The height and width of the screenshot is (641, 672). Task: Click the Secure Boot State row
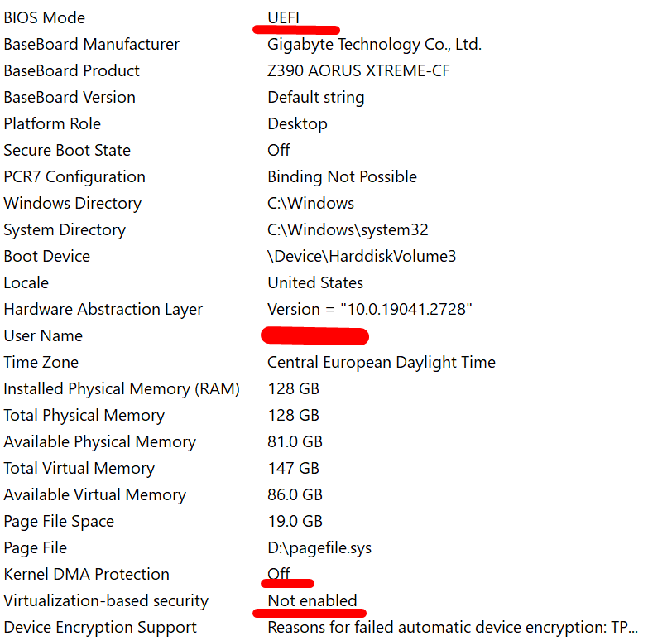[67, 150]
